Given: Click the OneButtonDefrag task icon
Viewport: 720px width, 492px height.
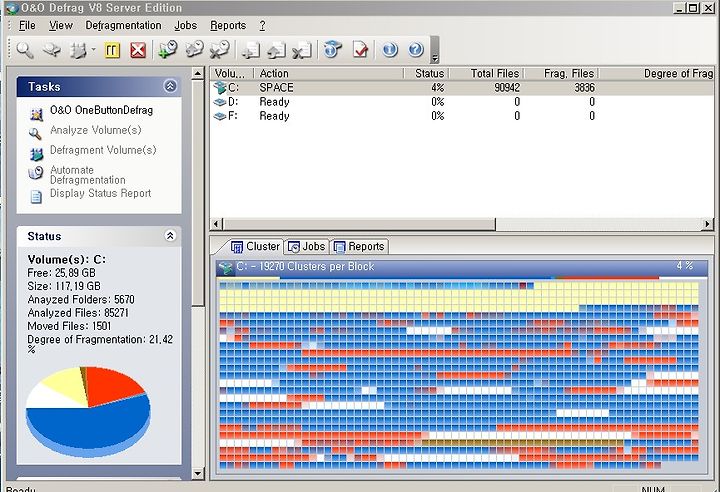Looking at the screenshot, I should point(36,113).
